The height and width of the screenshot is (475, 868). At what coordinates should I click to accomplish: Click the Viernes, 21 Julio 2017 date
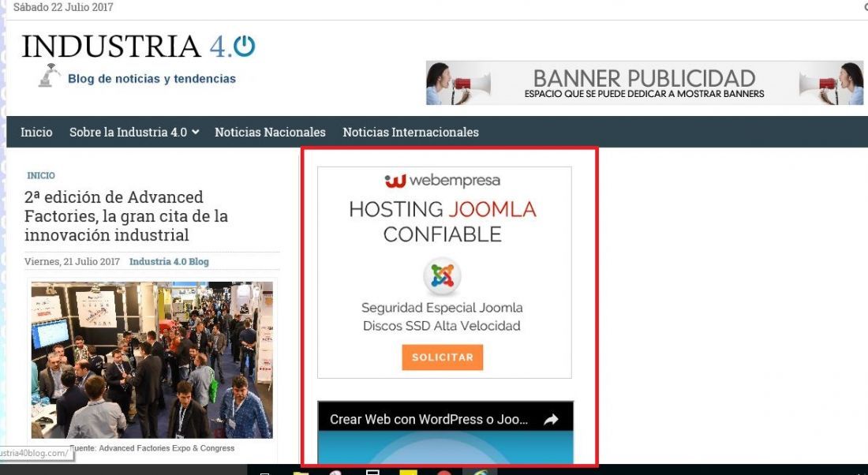[72, 261]
